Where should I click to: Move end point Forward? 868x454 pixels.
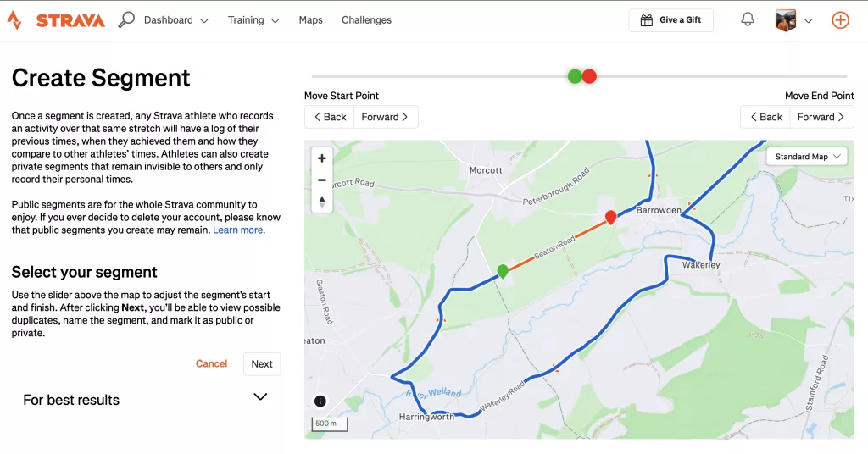[821, 117]
